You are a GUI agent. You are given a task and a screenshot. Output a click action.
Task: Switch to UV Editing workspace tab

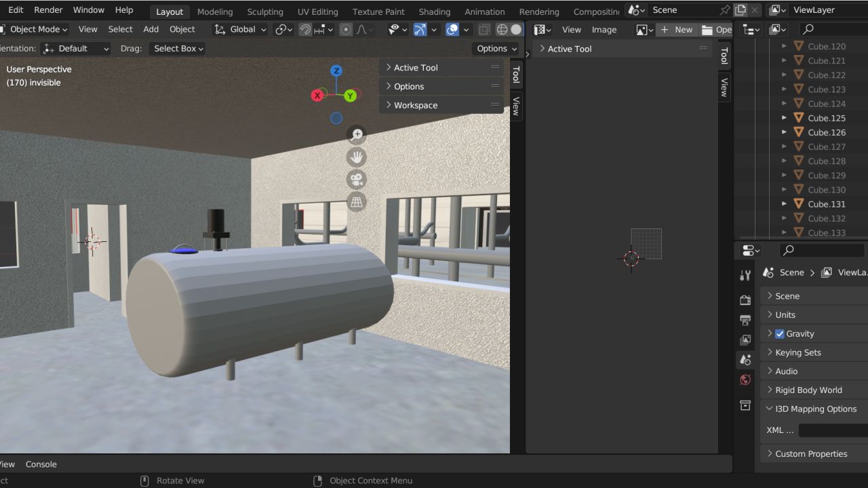click(x=318, y=12)
